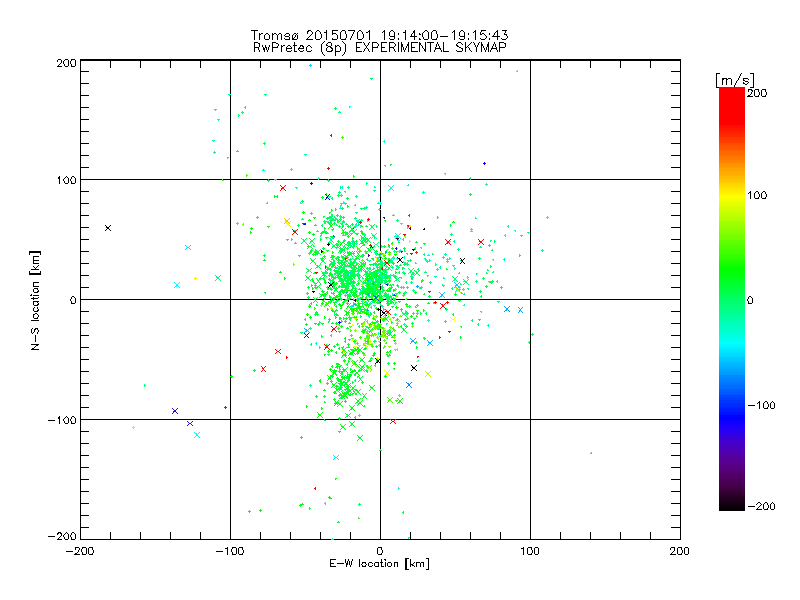This screenshot has width=800, height=600.
Task: Click the x-axis tick label "0"
Action: coord(380,551)
